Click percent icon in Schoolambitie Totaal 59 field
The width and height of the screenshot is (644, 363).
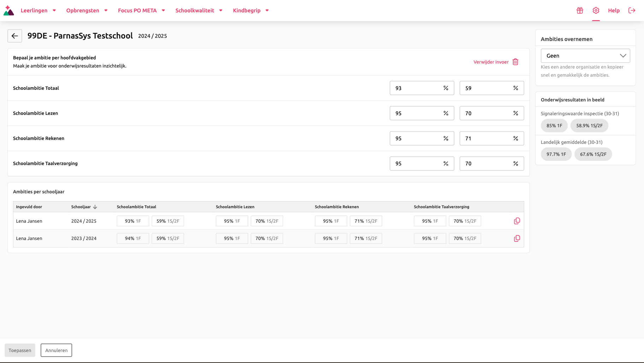(x=516, y=88)
